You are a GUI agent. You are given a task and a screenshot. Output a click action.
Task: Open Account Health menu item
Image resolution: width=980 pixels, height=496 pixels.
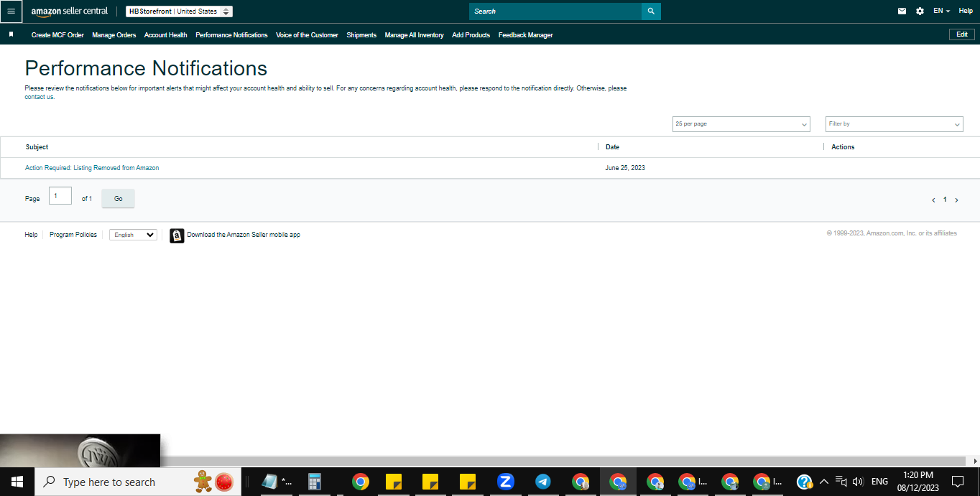click(165, 35)
